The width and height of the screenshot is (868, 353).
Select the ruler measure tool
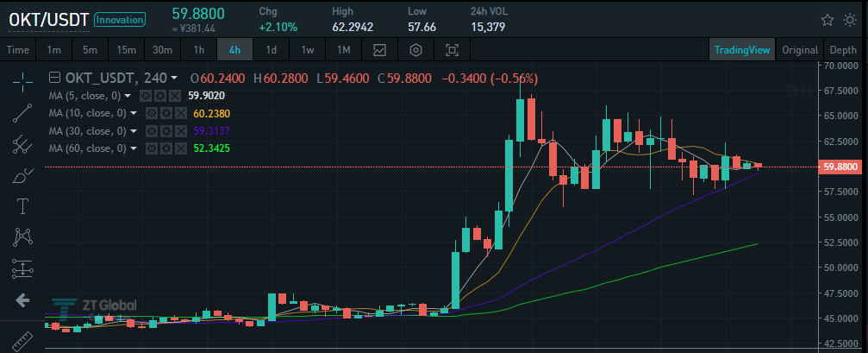pos(22,340)
